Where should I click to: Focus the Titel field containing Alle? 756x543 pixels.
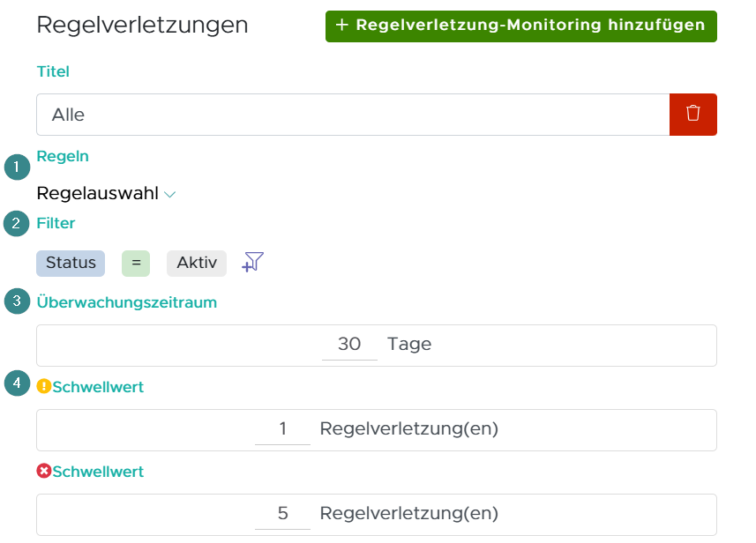353,115
